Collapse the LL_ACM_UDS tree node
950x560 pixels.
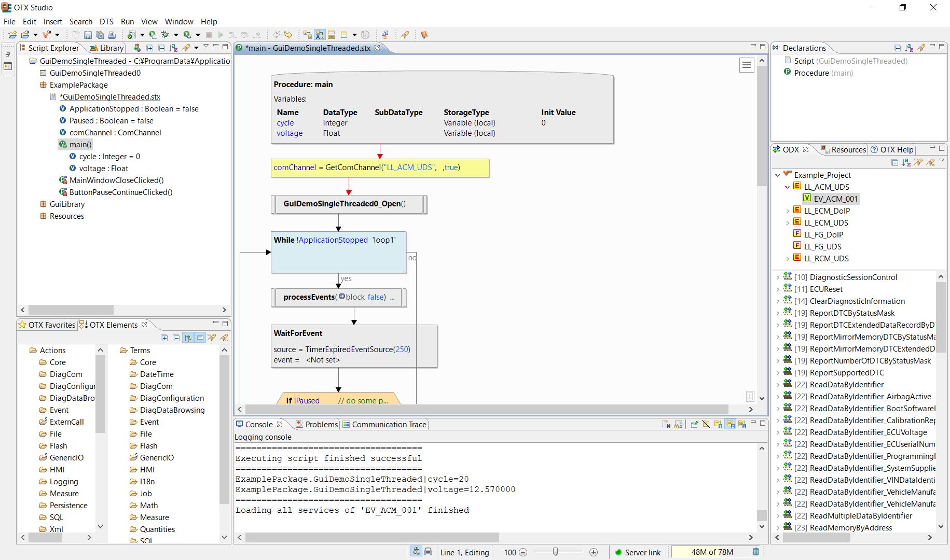point(788,187)
